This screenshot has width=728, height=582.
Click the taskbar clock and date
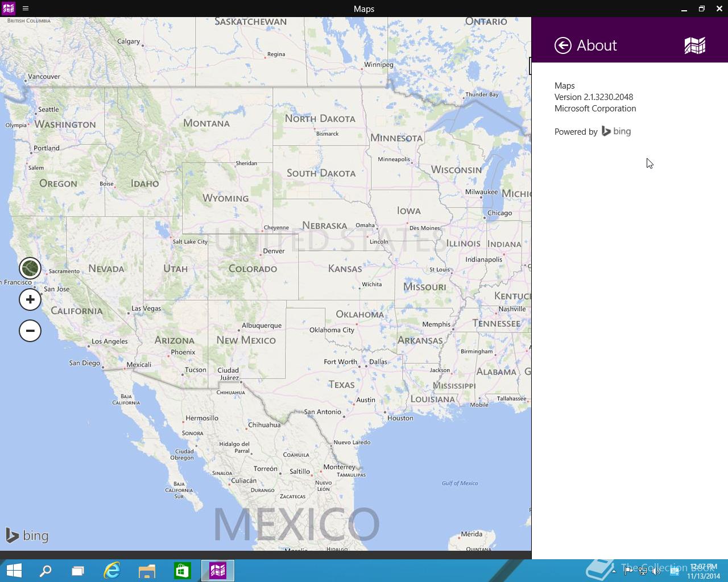pos(704,571)
